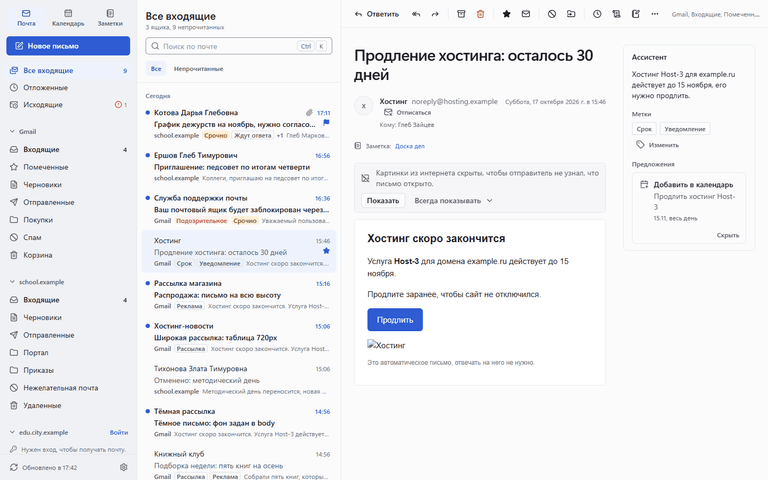
Task: Open the Gmail Корзина folder
Action: 68,255
